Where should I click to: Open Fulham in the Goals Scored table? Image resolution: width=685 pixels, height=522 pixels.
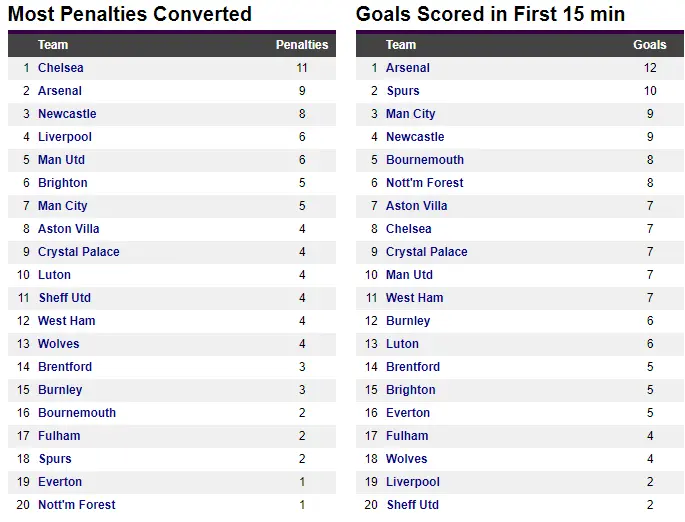tap(407, 436)
